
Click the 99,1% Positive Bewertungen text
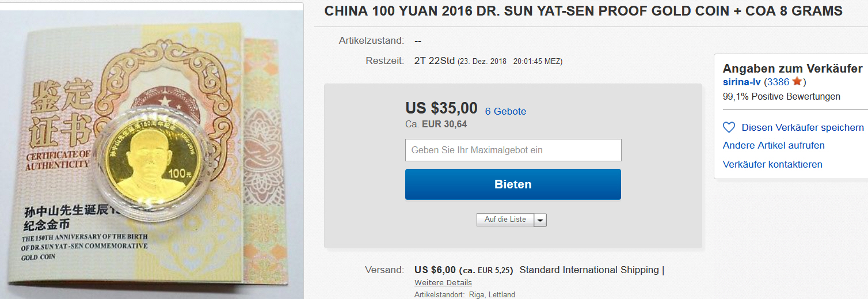tap(782, 96)
